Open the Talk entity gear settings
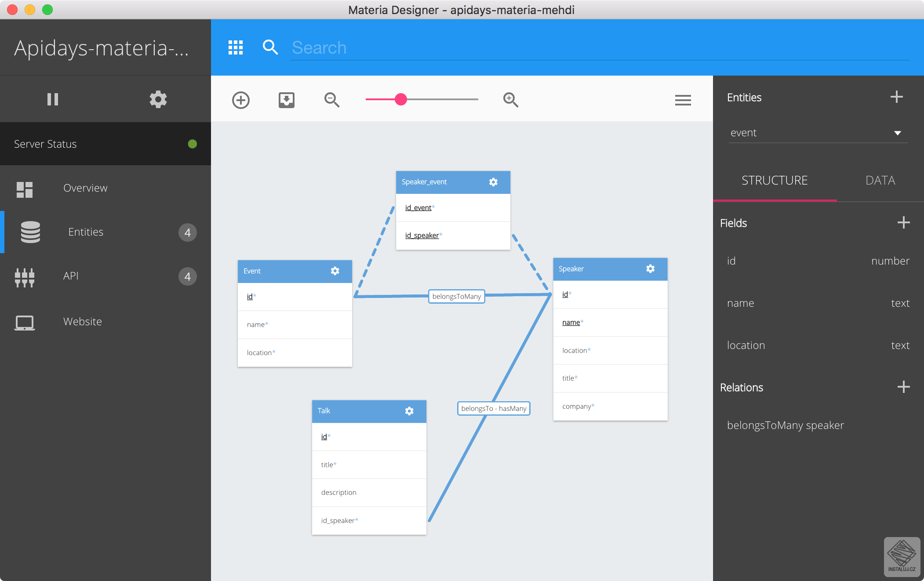Viewport: 924px width, 581px height. coord(409,411)
